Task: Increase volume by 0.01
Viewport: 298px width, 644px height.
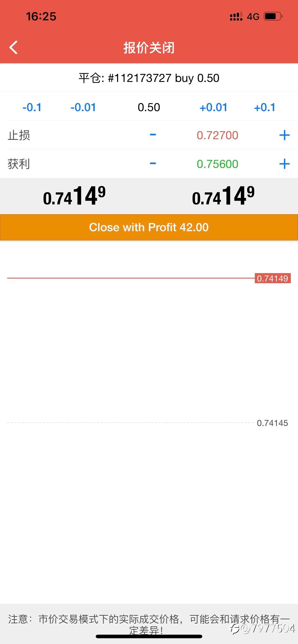Action: (213, 108)
